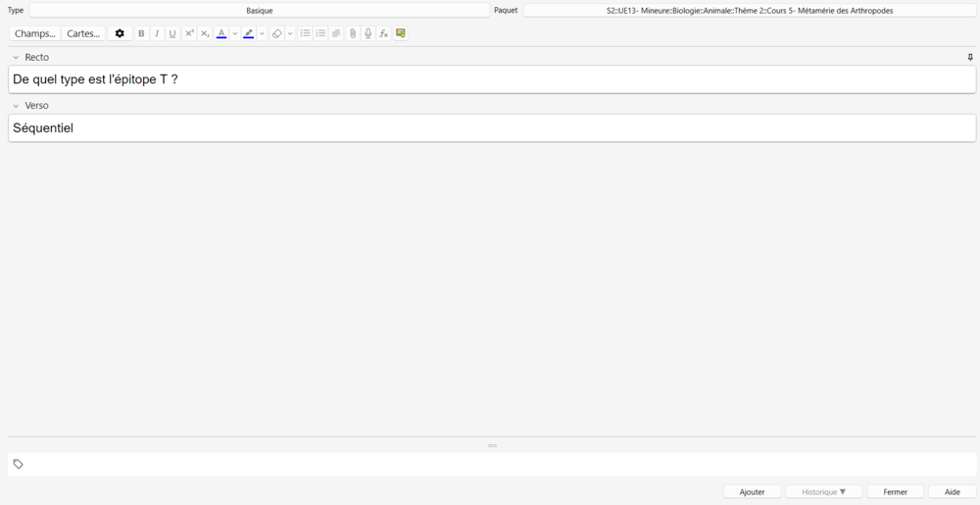The height and width of the screenshot is (505, 980).
Task: Toggle underline text formatting
Action: [172, 33]
